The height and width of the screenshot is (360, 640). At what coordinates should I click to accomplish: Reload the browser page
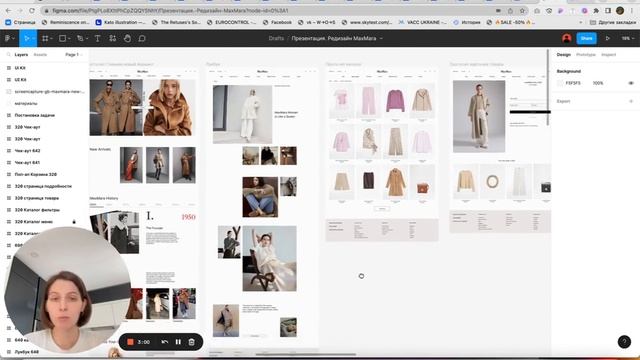[x=32, y=10]
